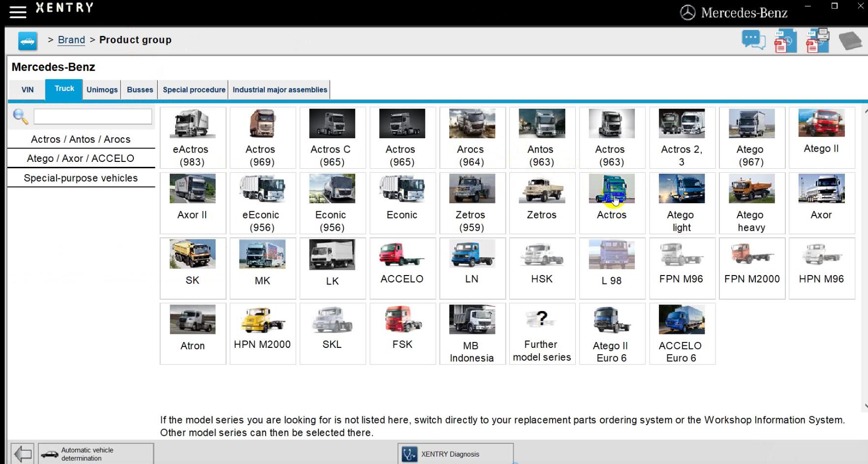The width and height of the screenshot is (868, 464).
Task: Select the Actros 2, 3 tile
Action: pos(682,138)
